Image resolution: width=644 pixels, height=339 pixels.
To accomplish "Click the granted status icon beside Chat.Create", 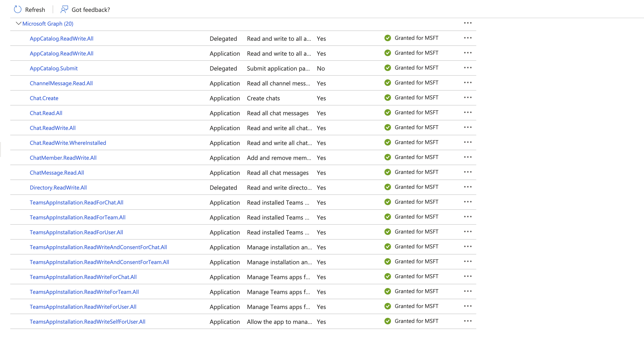I will 388,98.
